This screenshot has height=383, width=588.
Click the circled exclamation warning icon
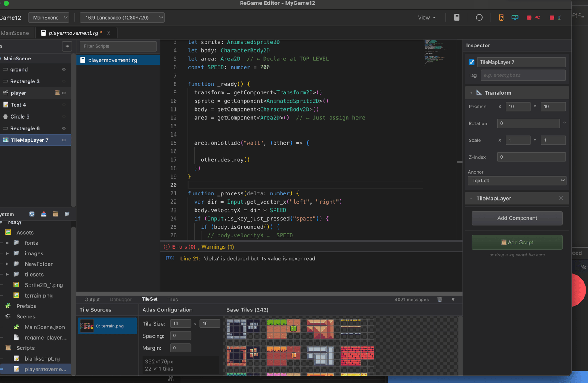click(x=479, y=18)
